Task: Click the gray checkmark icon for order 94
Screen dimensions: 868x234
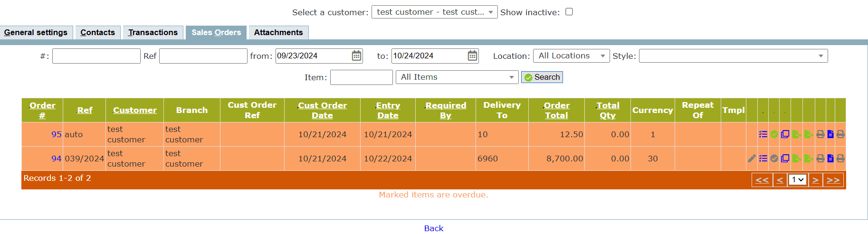Action: [x=774, y=159]
